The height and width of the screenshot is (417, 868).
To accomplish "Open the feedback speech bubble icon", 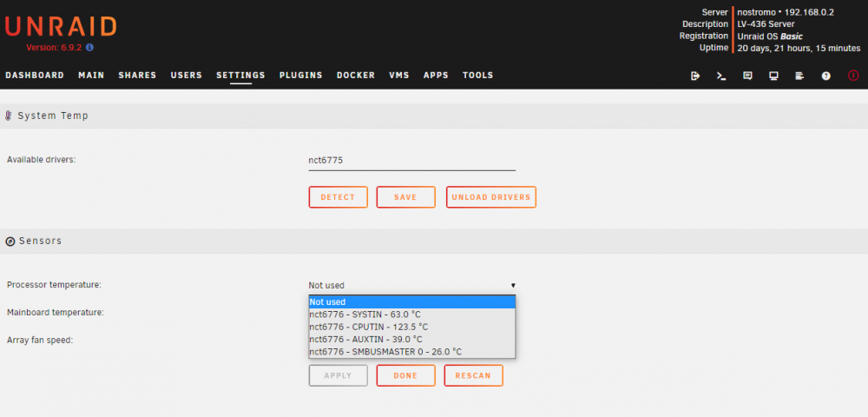I will click(x=747, y=76).
